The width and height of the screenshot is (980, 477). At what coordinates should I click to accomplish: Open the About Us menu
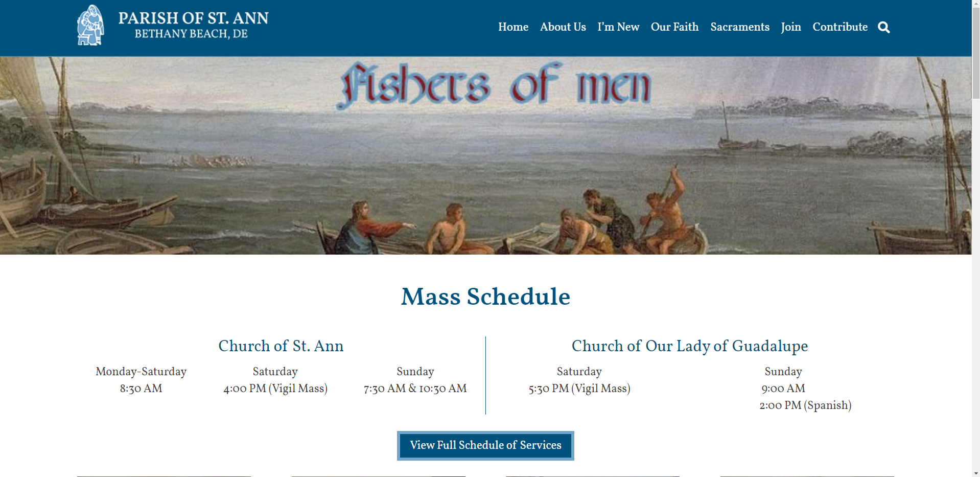563,27
